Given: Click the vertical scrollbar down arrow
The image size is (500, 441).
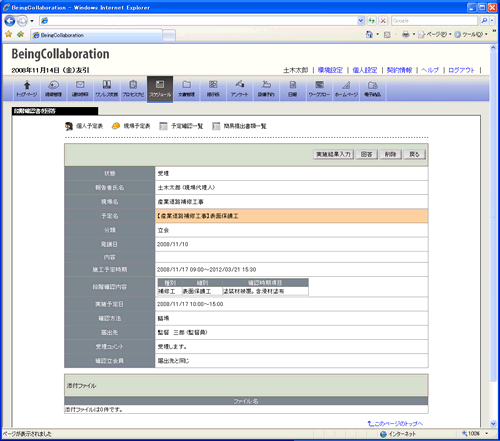Looking at the screenshot, I should tap(493, 424).
